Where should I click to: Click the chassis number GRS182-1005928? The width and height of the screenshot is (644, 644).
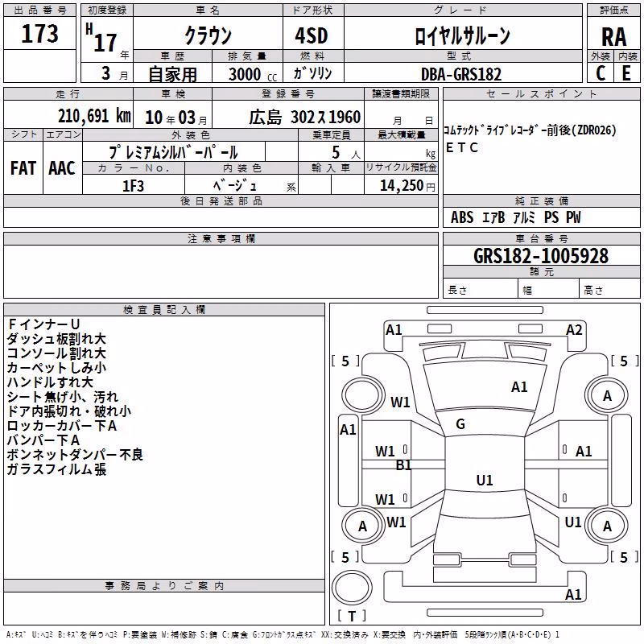[540, 256]
